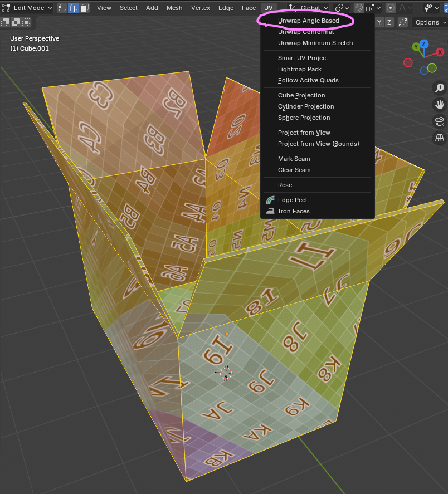
Task: Choose Smart UV Project from the menu
Action: pos(303,58)
